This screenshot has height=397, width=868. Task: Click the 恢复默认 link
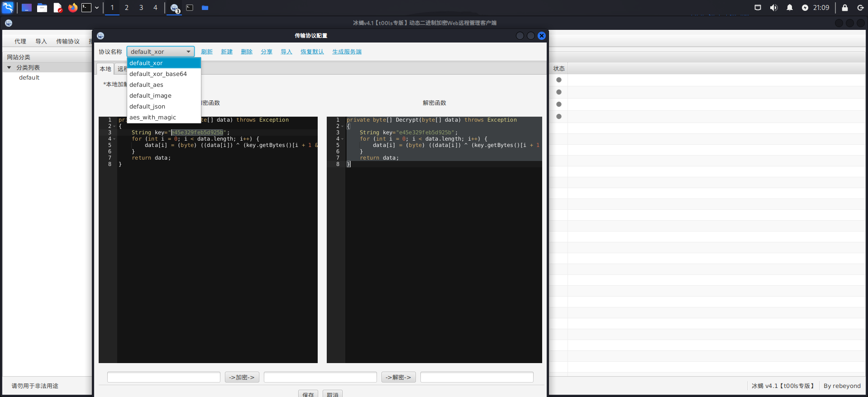[x=312, y=52]
